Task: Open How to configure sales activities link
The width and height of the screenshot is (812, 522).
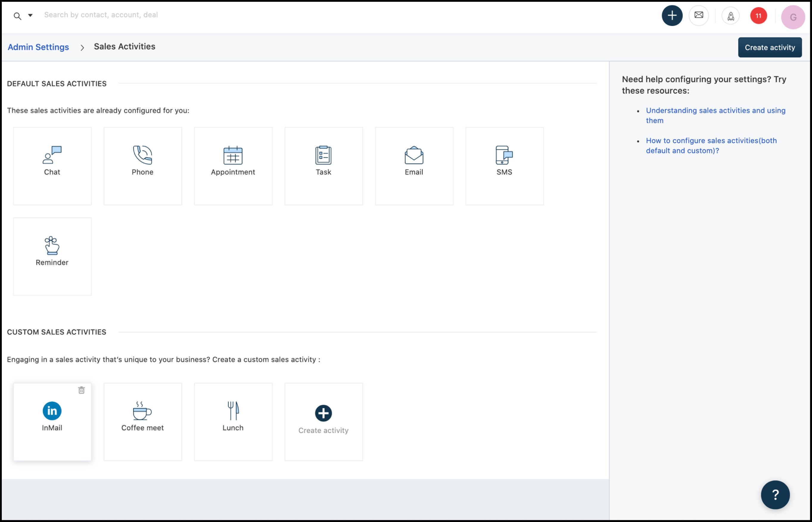Action: [x=711, y=146]
